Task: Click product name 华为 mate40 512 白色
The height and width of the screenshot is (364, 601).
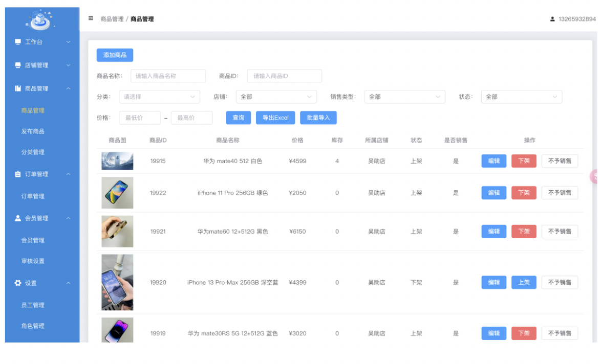Action: pos(232,161)
